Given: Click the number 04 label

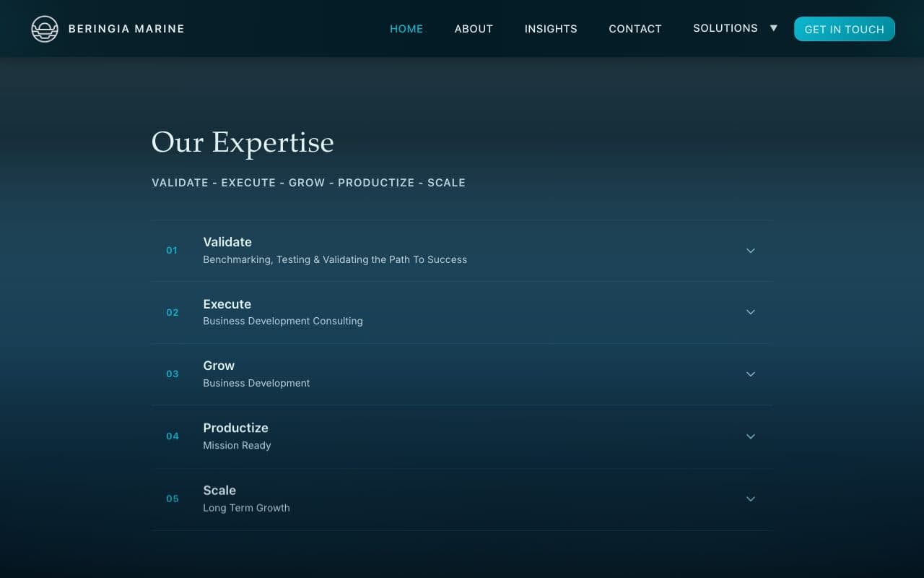Looking at the screenshot, I should click(172, 436).
